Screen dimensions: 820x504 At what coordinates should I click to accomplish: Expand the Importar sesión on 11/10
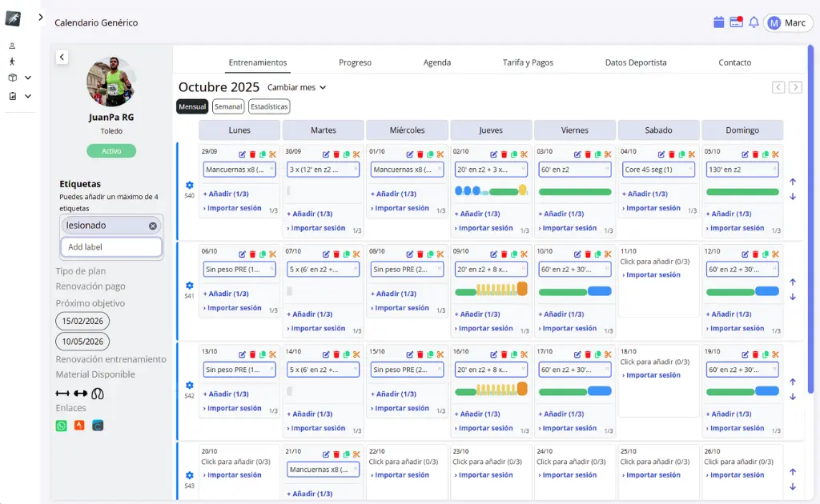click(x=653, y=275)
